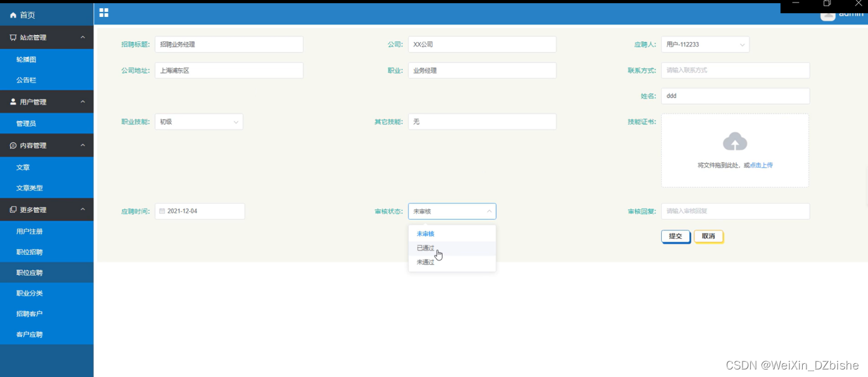Click the 更多管理 copy icon
Screen dimensions: 868x377
pos(13,210)
